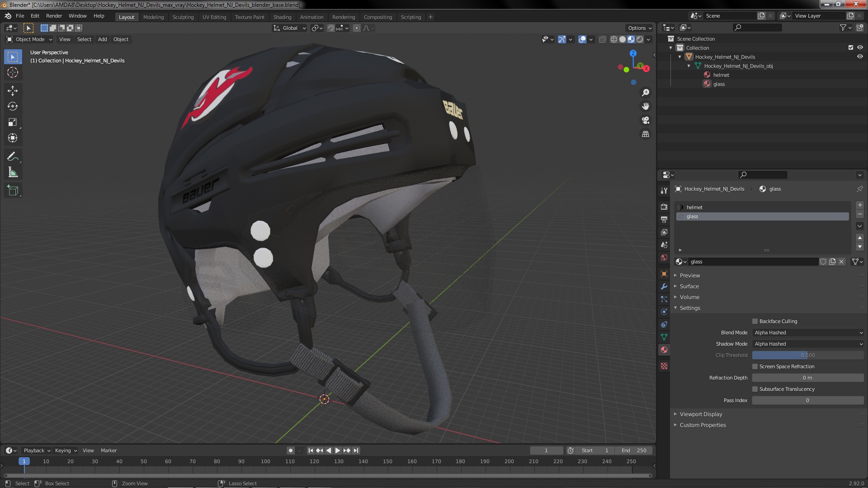Image resolution: width=868 pixels, height=488 pixels.
Task: Switch perspective/orthographic grid icon
Action: pyautogui.click(x=646, y=134)
